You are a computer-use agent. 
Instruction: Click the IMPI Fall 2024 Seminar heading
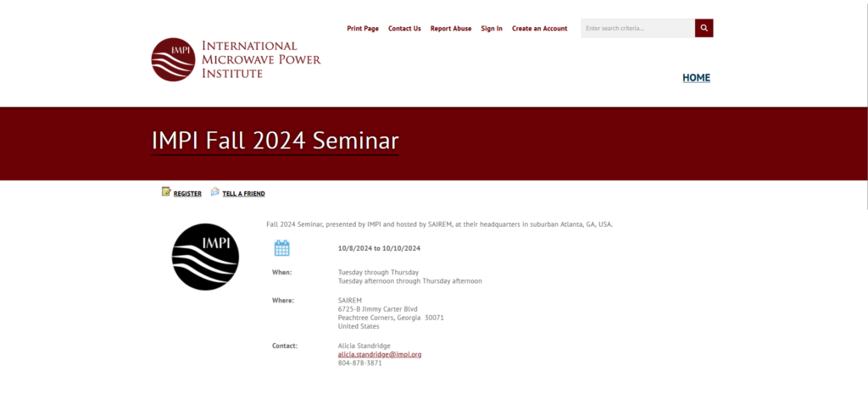tap(275, 141)
